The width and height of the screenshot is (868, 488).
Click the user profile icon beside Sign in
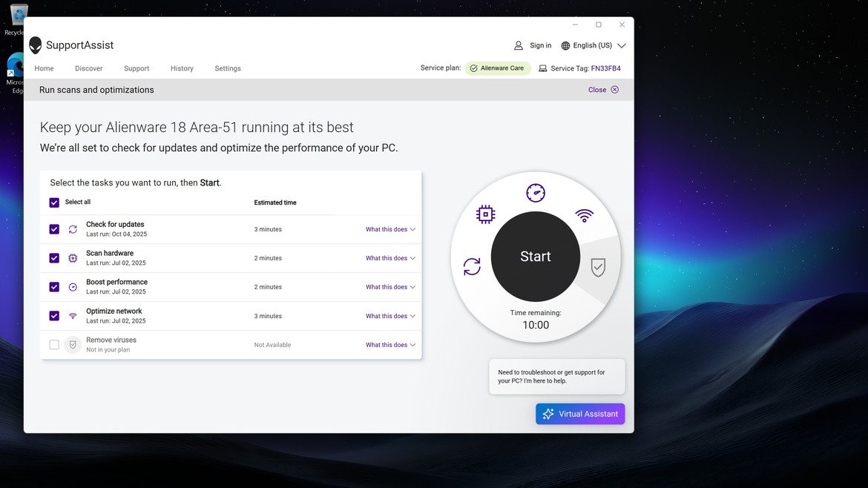tap(519, 46)
